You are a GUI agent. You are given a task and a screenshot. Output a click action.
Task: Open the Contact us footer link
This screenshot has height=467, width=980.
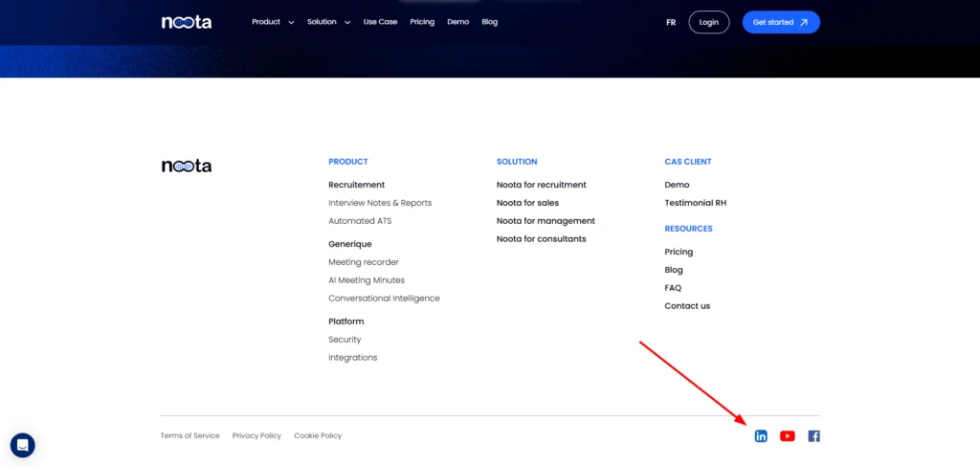[x=687, y=306]
